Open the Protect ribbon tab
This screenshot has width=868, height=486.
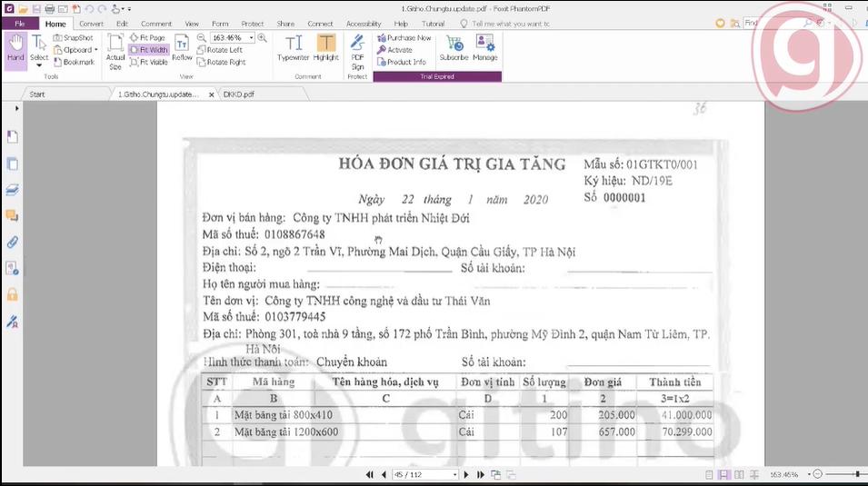tap(253, 24)
